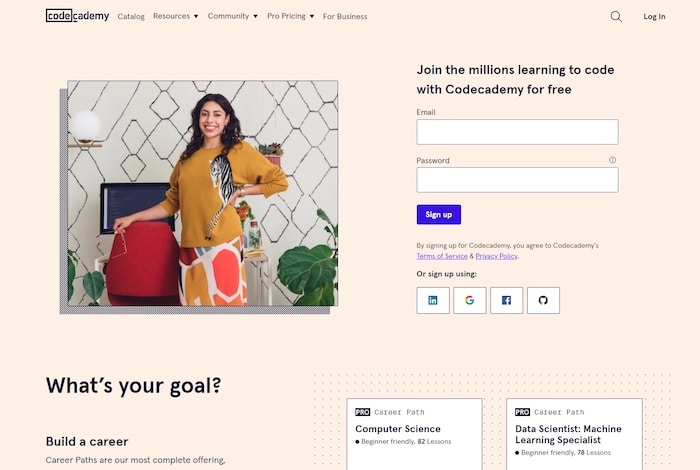Viewport: 700px width, 470px height.
Task: Click the Log In link
Action: pos(654,17)
